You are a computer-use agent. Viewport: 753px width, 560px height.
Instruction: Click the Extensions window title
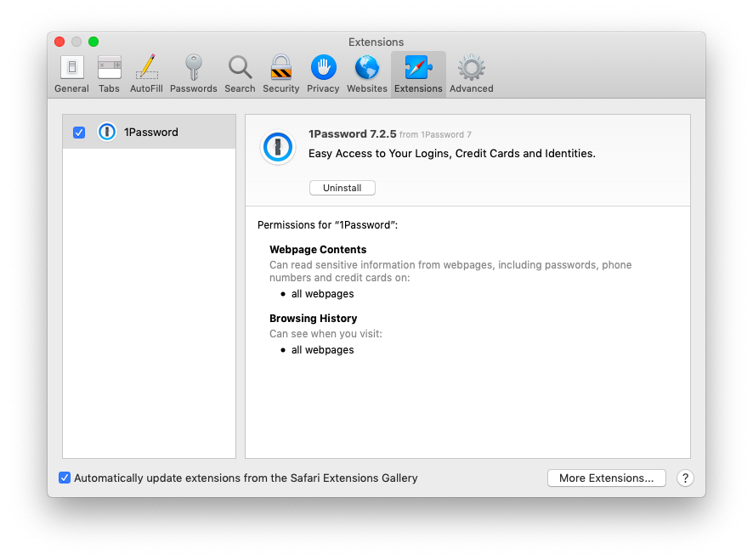[x=376, y=42]
